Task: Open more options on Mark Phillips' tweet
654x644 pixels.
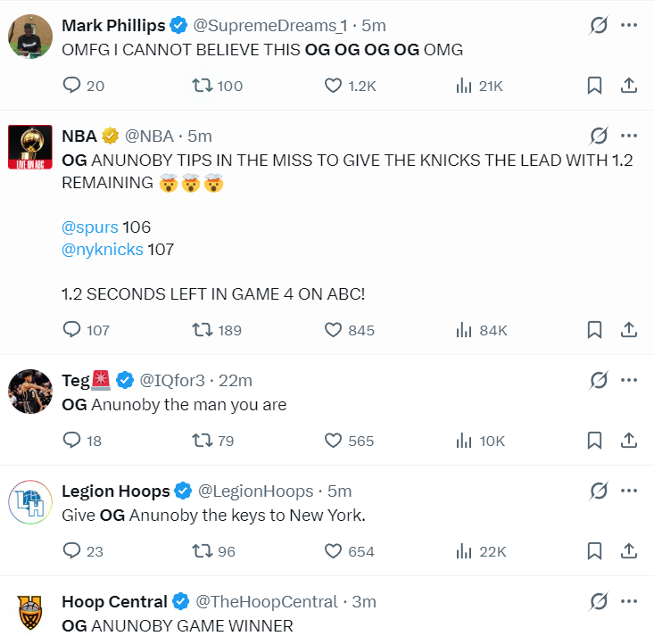Action: [x=628, y=25]
